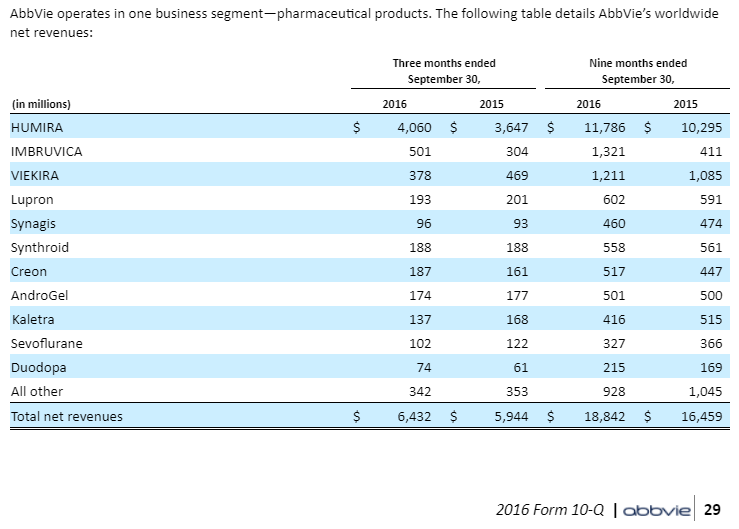739x529 pixels.
Task: Click HUMIRA value 4,060
Action: (x=414, y=128)
